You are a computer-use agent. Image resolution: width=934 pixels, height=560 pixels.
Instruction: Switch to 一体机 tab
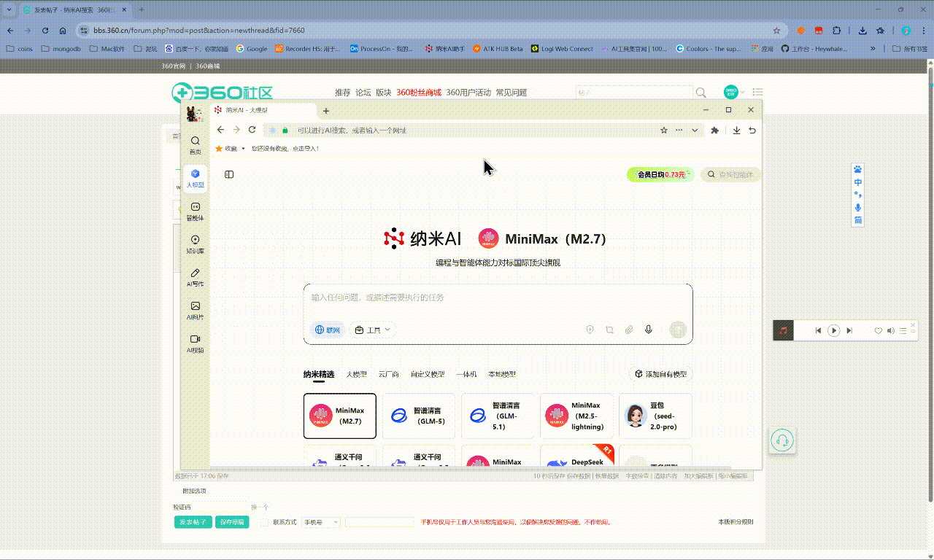[466, 374]
